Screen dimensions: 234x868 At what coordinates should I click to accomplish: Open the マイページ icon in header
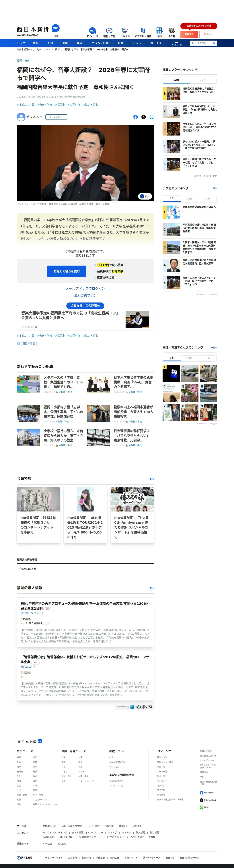pos(92,32)
